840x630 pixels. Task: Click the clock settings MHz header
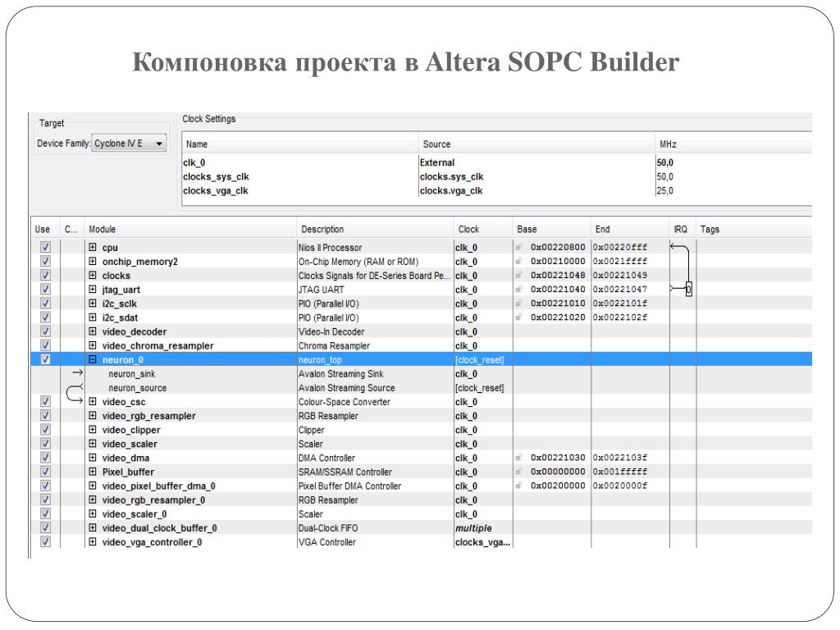(x=734, y=144)
